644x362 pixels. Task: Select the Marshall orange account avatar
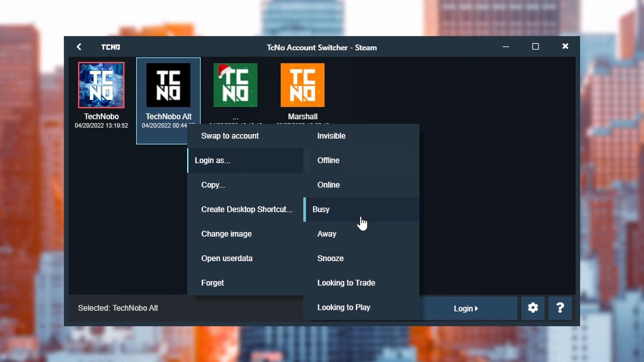[x=303, y=85]
